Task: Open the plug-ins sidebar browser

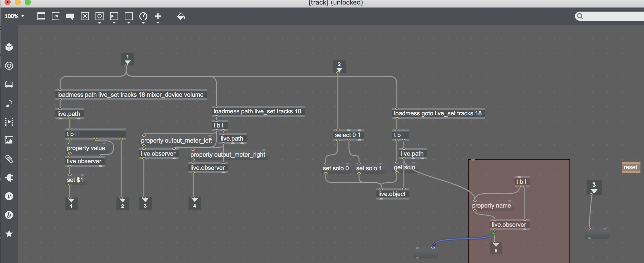Action: [x=9, y=178]
